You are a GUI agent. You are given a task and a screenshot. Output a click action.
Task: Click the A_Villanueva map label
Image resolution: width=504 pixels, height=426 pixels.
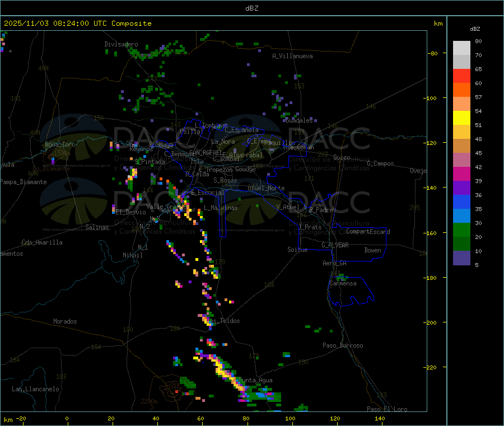(292, 56)
